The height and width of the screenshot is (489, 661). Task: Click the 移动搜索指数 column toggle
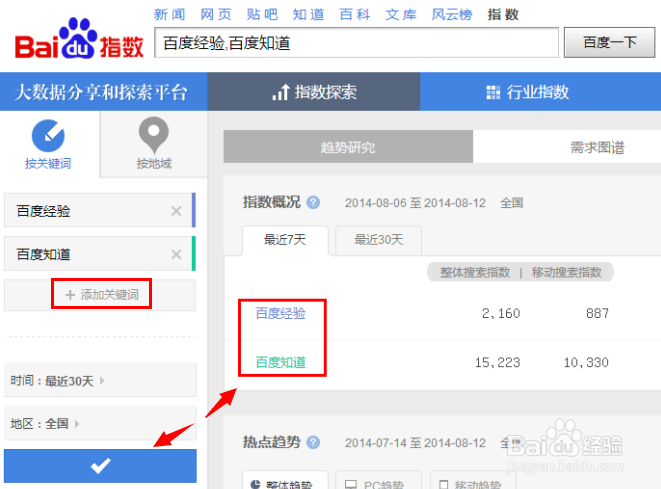567,272
